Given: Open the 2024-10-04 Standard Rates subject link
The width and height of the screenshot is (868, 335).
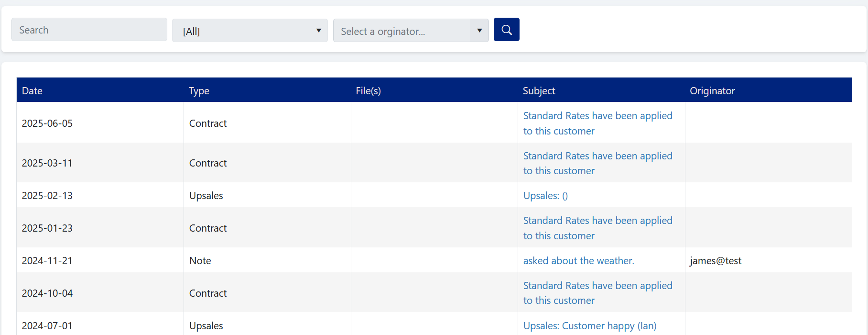Looking at the screenshot, I should 597,286.
